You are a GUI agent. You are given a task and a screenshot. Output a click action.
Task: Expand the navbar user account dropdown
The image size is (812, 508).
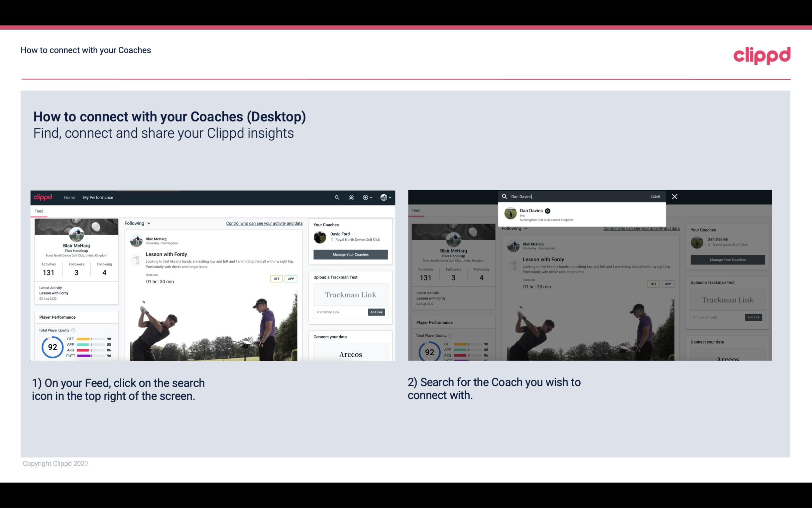coord(386,197)
